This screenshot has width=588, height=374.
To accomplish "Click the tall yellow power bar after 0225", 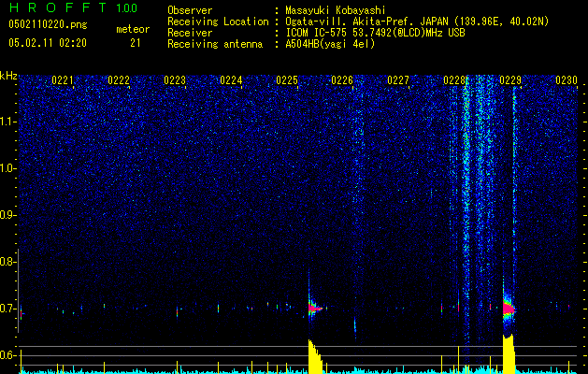I will coord(315,356).
